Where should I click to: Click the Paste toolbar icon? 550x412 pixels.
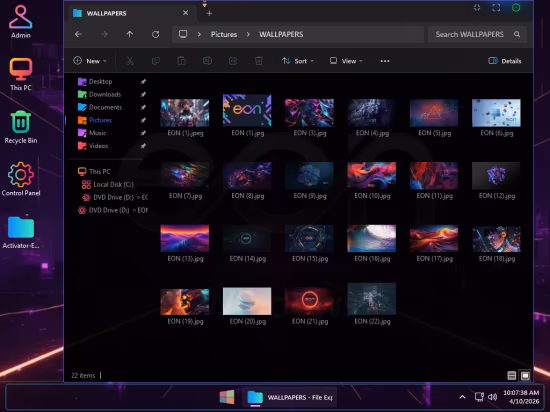pyautogui.click(x=181, y=61)
